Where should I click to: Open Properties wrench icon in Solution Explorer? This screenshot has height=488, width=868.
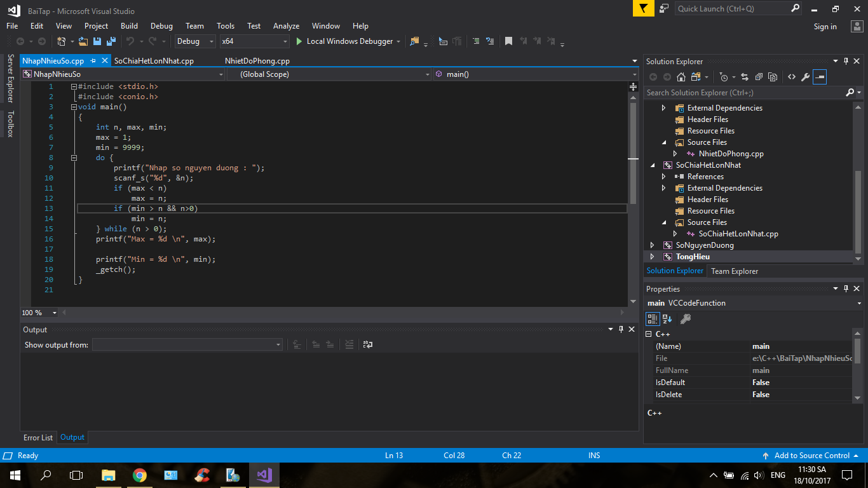[x=805, y=77]
